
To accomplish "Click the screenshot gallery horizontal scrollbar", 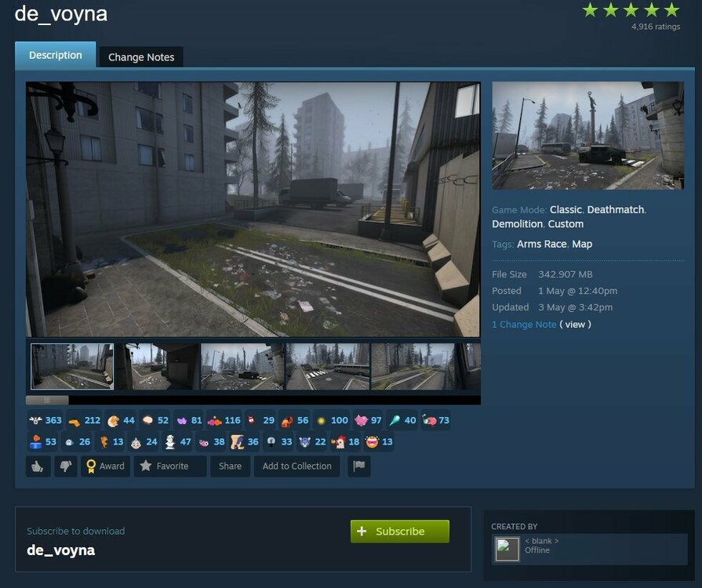I will click(47, 400).
